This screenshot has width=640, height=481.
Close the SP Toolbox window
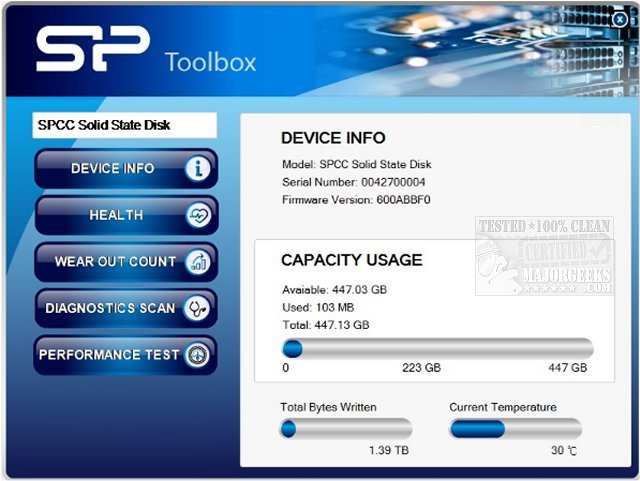620,19
